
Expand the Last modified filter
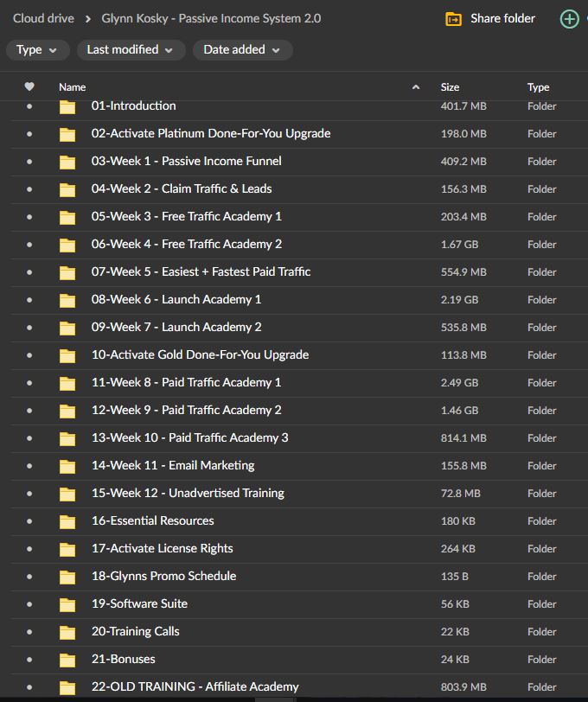[131, 50]
